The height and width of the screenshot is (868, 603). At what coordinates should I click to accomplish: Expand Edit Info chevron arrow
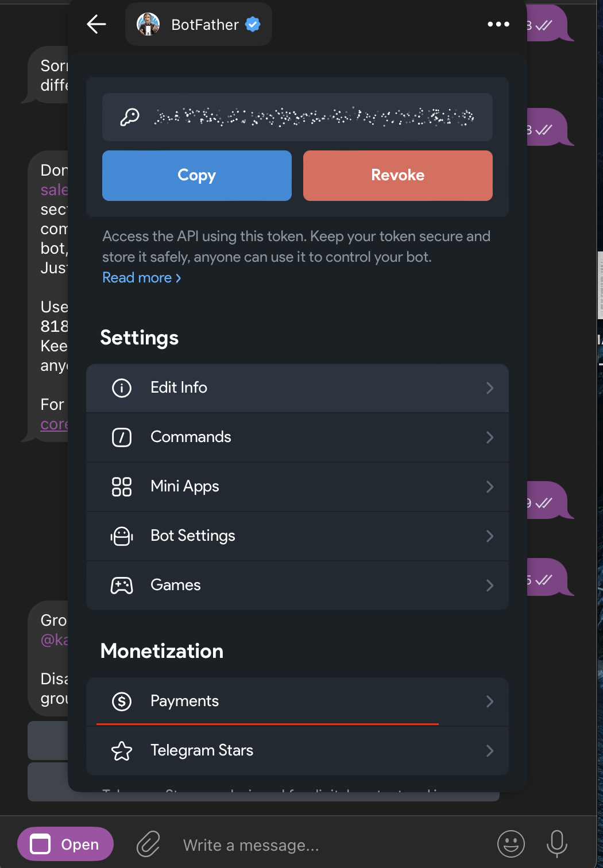[489, 388]
